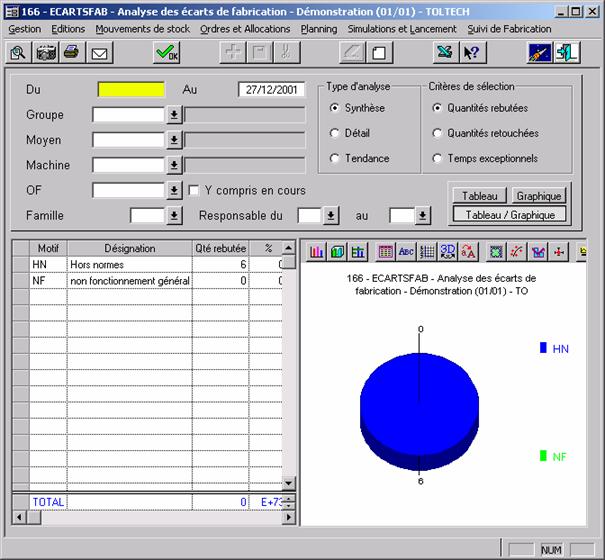Click the Tableau button
The width and height of the screenshot is (605, 560).
point(480,196)
